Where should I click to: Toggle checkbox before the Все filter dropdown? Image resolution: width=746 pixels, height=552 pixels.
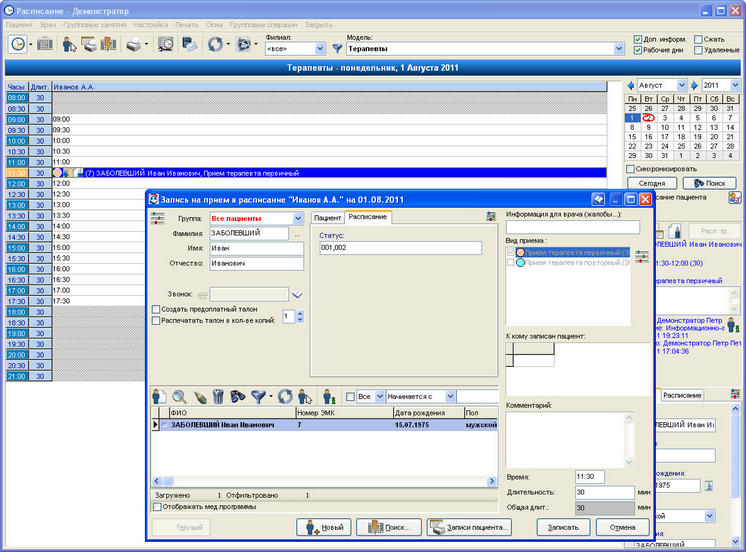coord(351,396)
